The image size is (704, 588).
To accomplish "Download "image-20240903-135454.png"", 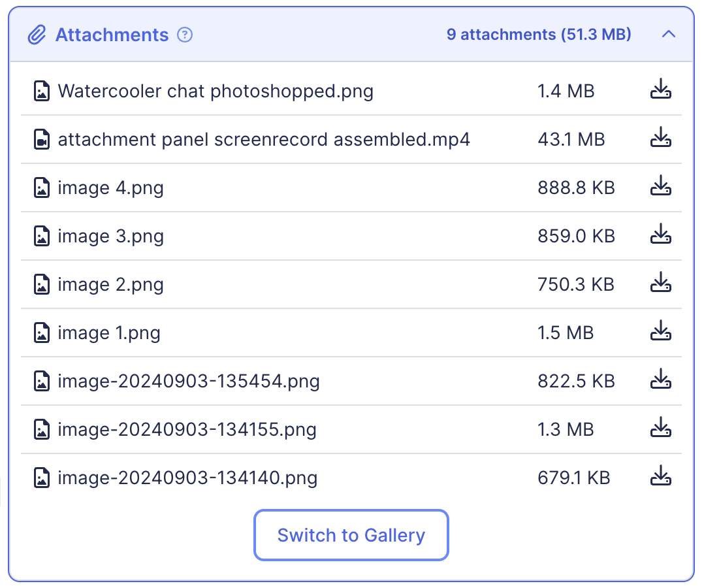I will pyautogui.click(x=660, y=380).
